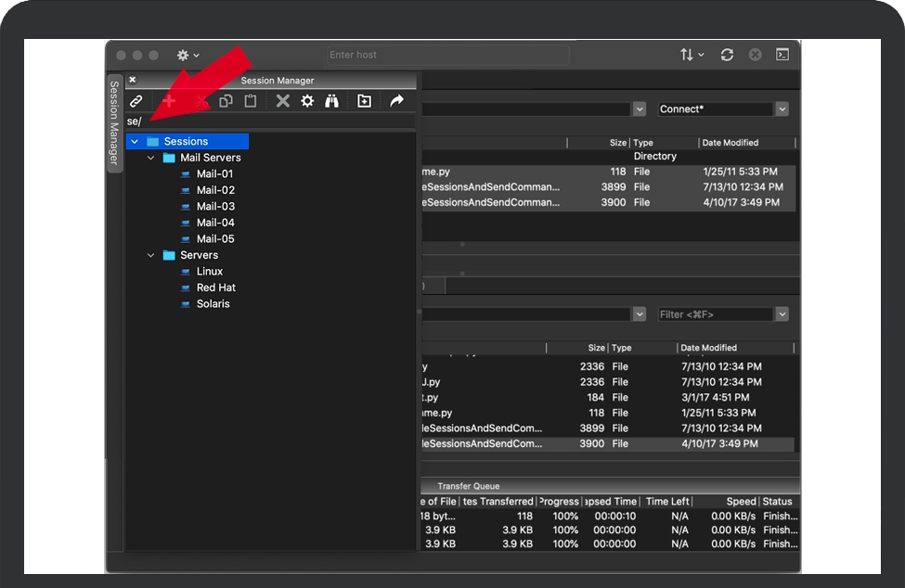Click the binoculars Find icon

[x=331, y=101]
